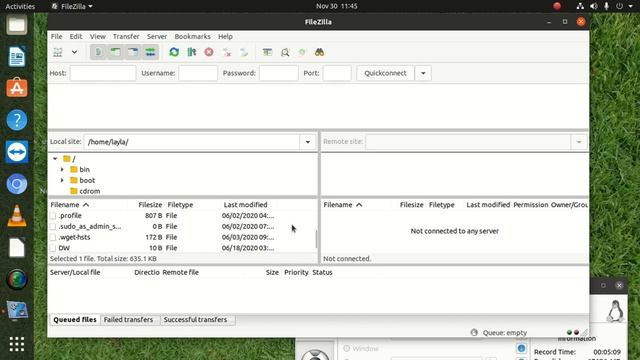Open Files from the dock
This screenshot has width=640, height=360.
coord(17,25)
